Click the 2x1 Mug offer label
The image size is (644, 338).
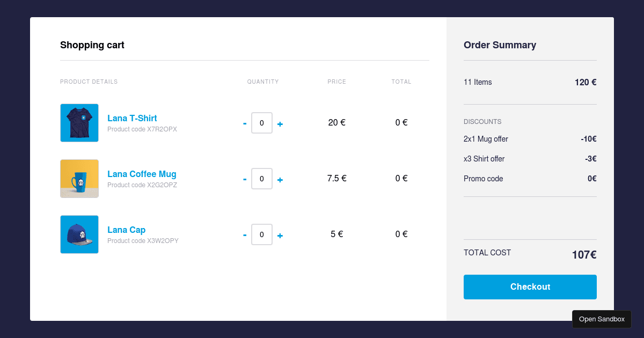pos(486,139)
